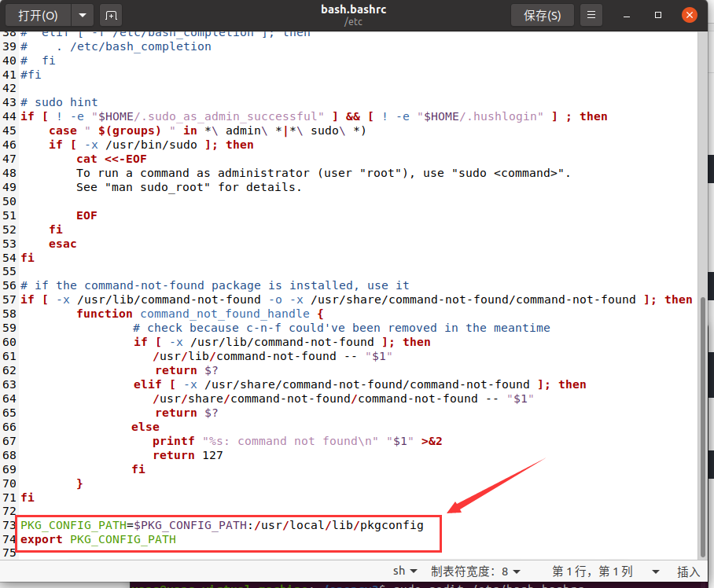714x588 pixels.
Task: Click the 打开(O) open button
Action: click(39, 14)
